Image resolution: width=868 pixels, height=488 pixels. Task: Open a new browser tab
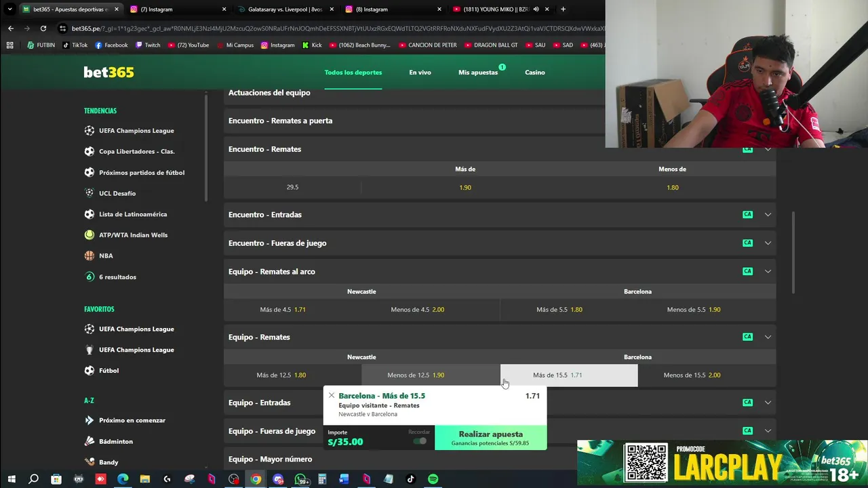[563, 9]
